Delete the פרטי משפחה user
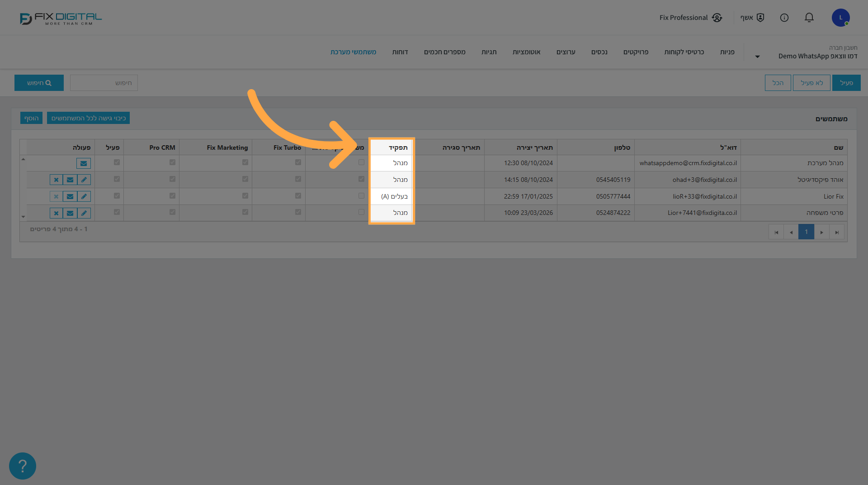The height and width of the screenshot is (485, 868). (56, 213)
